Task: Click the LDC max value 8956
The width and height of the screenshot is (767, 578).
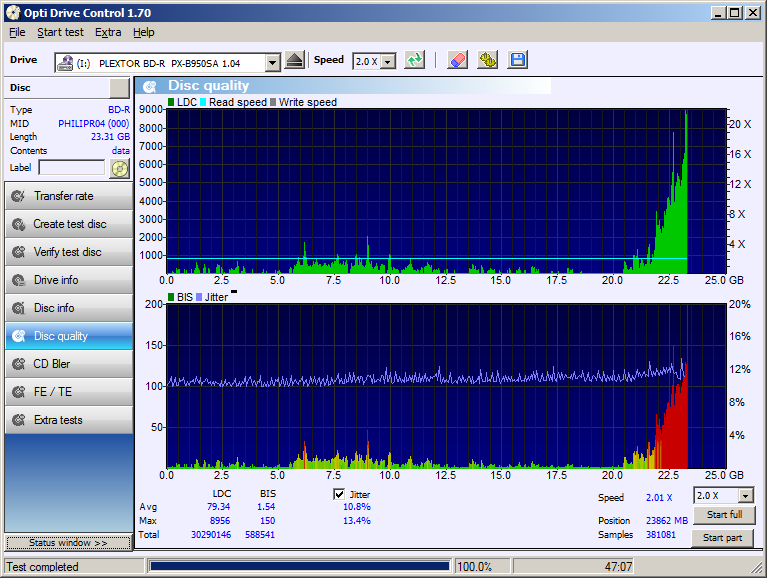Action: [x=220, y=521]
